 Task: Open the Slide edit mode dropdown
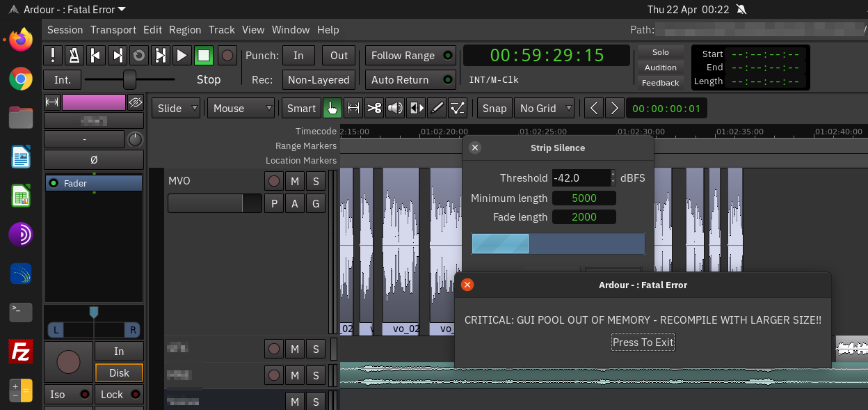pyautogui.click(x=177, y=108)
